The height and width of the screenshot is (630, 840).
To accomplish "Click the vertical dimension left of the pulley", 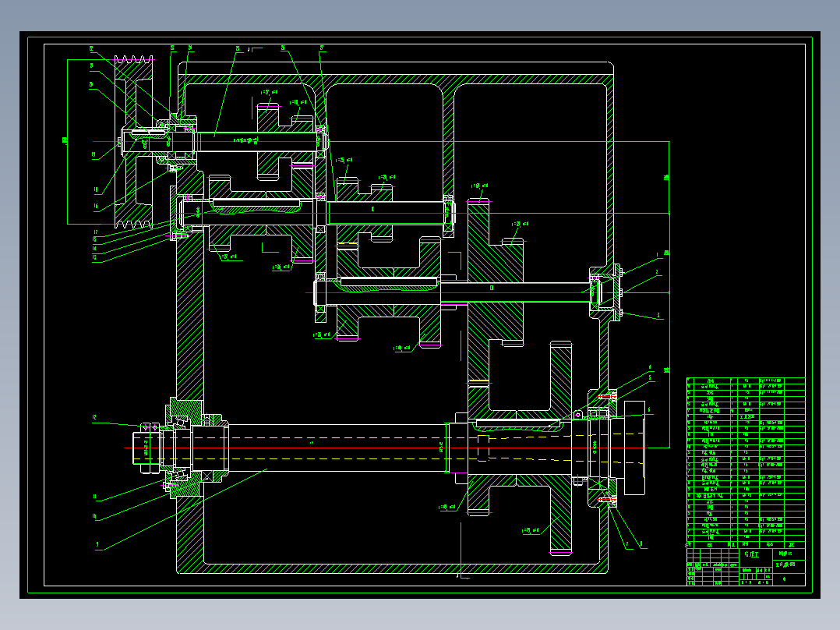I will [x=66, y=141].
